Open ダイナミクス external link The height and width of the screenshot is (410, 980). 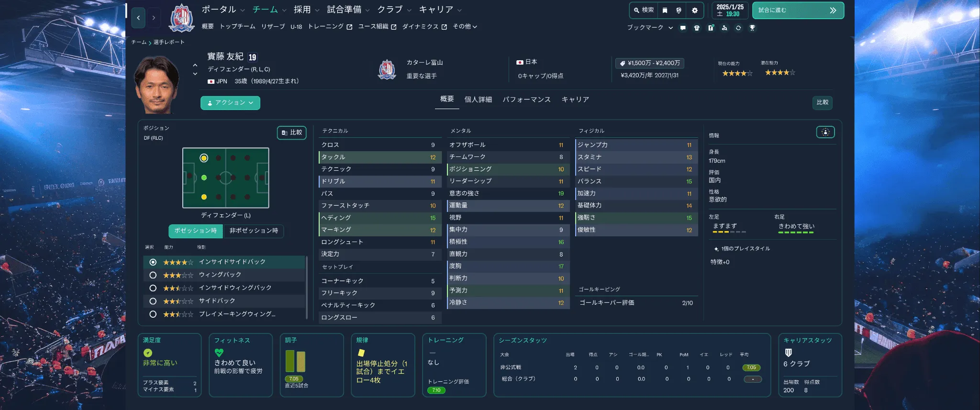[424, 27]
